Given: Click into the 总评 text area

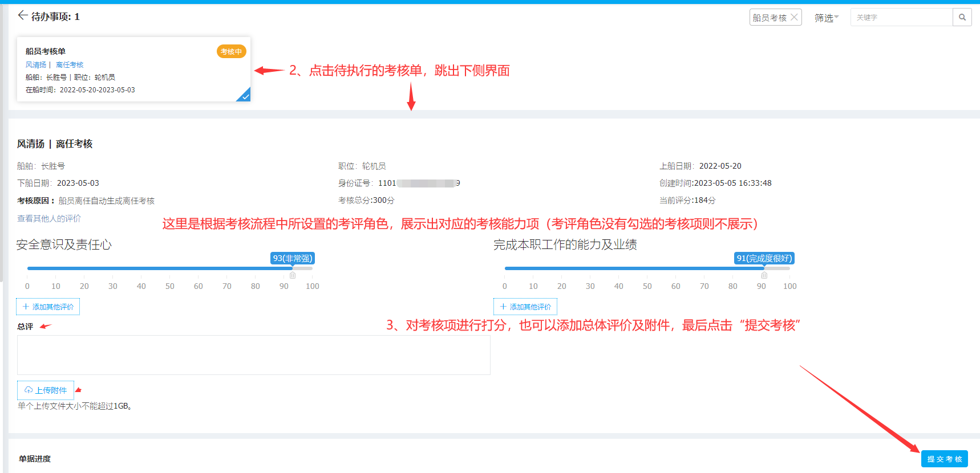Looking at the screenshot, I should pos(254,355).
